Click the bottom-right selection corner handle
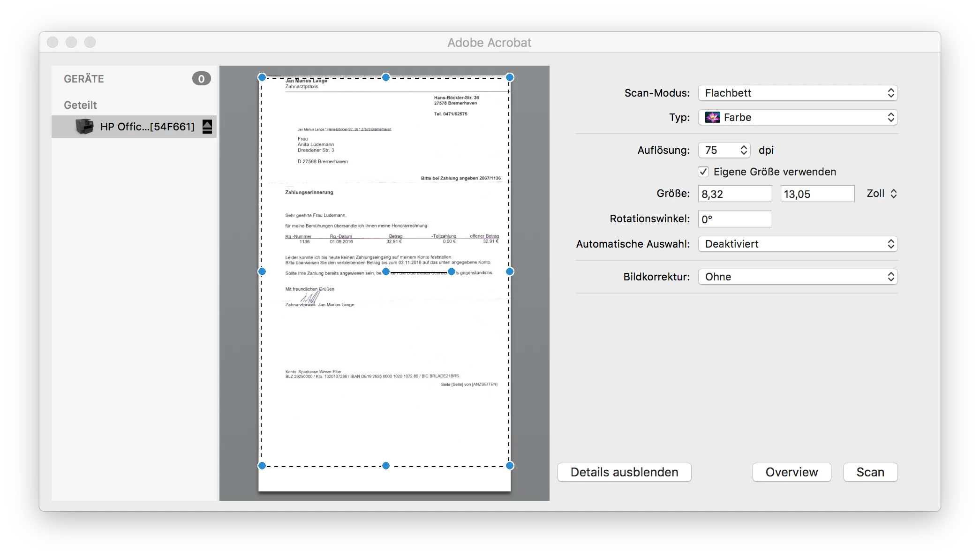Screen dimensions: 980x558 point(510,466)
